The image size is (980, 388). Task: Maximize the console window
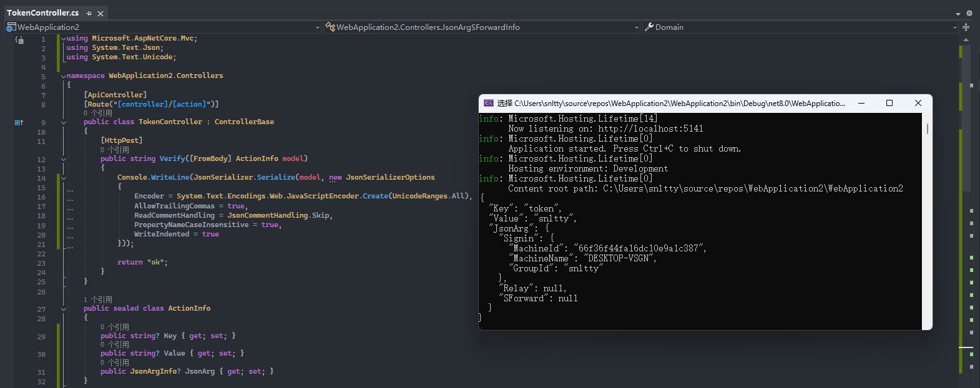889,104
